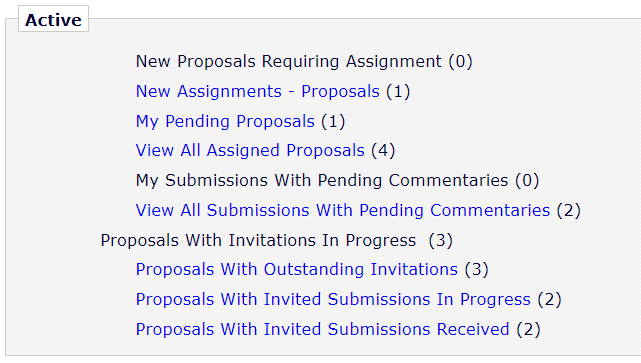
Task: Click the (1) count beside New Assignments
Action: 398,92
